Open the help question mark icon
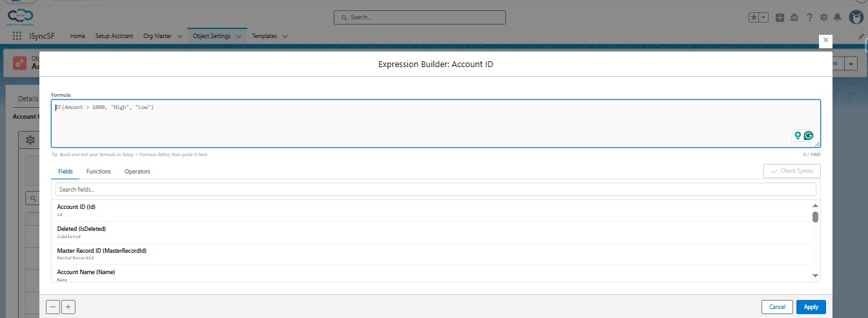868x318 pixels. click(x=809, y=17)
